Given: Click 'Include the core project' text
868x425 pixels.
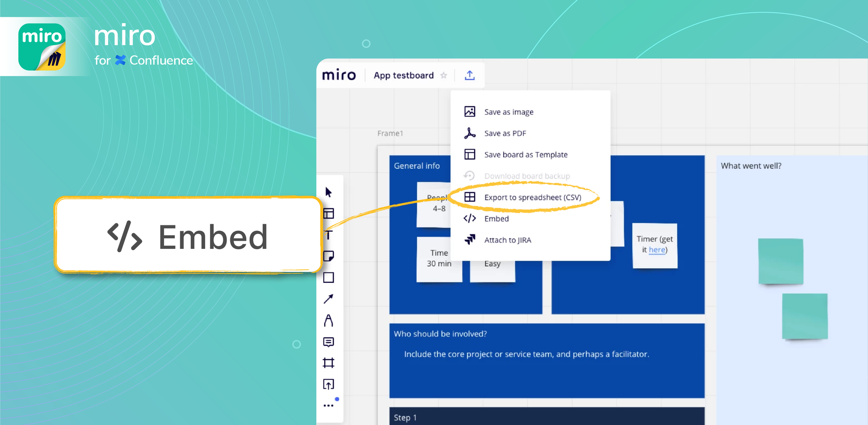Looking at the screenshot, I should [526, 354].
